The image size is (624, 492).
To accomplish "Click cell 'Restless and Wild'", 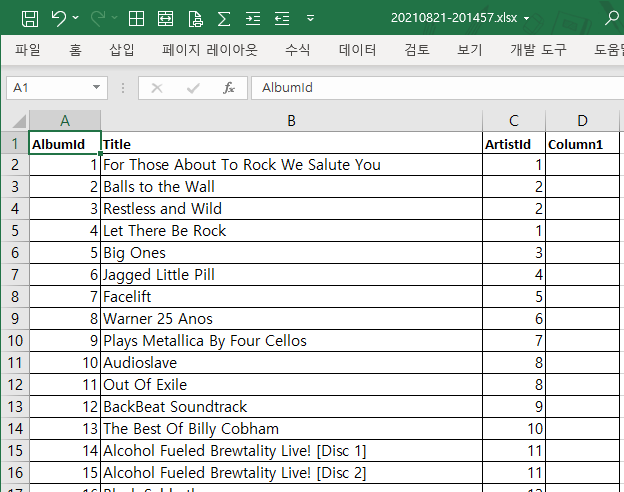I will pos(291,209).
